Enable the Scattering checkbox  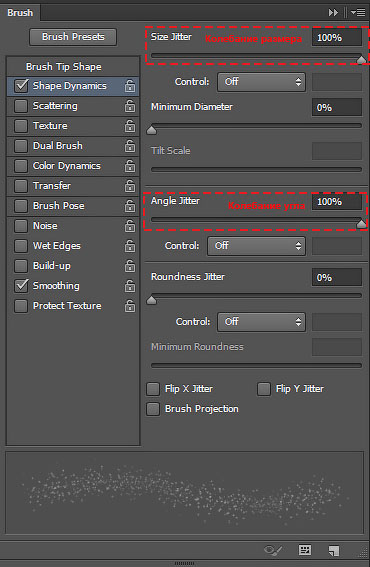[x=21, y=106]
